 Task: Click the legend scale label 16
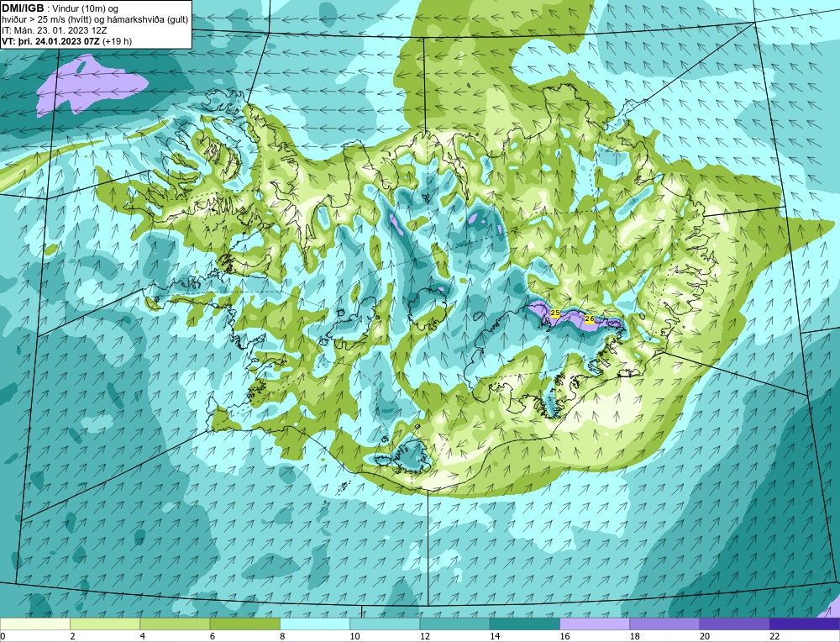[564, 636]
